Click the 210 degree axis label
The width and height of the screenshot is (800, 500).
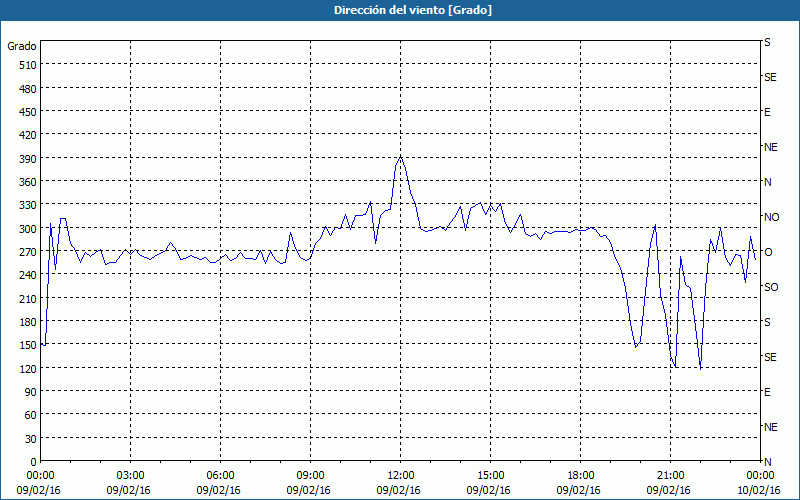[x=28, y=299]
